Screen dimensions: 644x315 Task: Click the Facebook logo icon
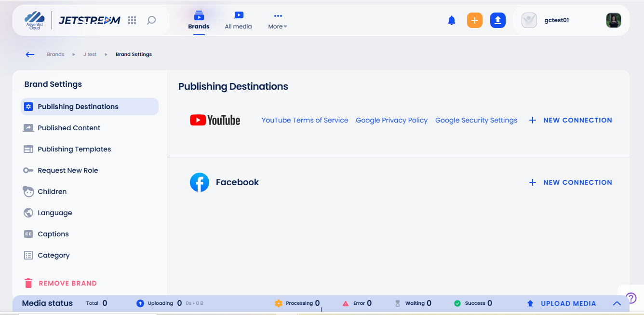[200, 182]
